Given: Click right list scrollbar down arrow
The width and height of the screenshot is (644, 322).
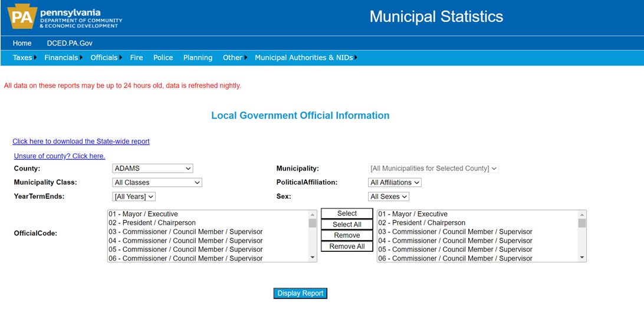Looking at the screenshot, I should pos(582,258).
